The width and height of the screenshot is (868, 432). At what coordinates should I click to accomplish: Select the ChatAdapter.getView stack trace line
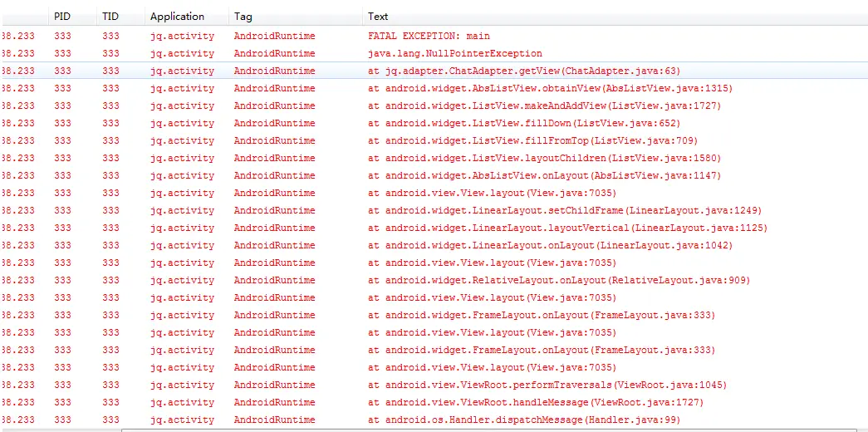(x=434, y=71)
